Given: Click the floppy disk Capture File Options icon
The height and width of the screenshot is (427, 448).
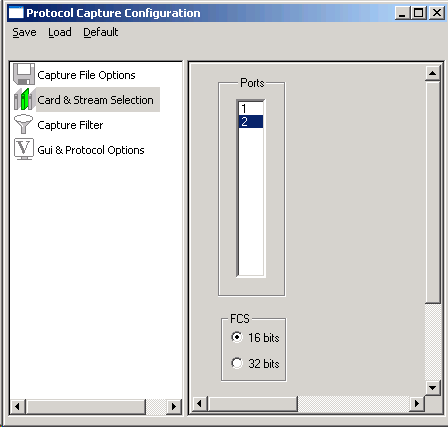Looking at the screenshot, I should point(24,74).
